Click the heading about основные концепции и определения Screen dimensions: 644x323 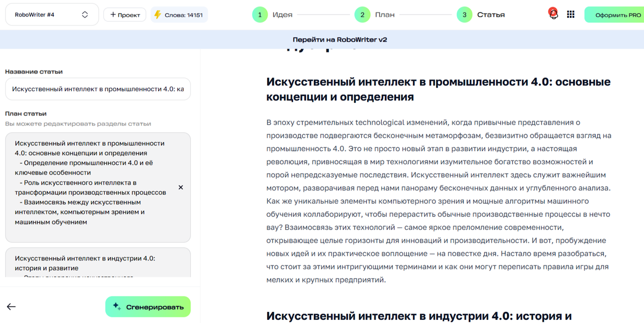click(x=438, y=89)
